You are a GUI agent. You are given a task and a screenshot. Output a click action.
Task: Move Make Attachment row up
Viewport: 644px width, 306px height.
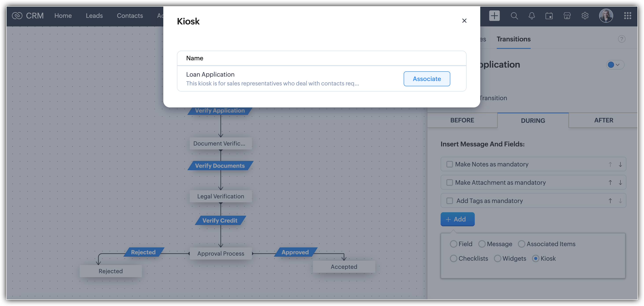coord(610,182)
